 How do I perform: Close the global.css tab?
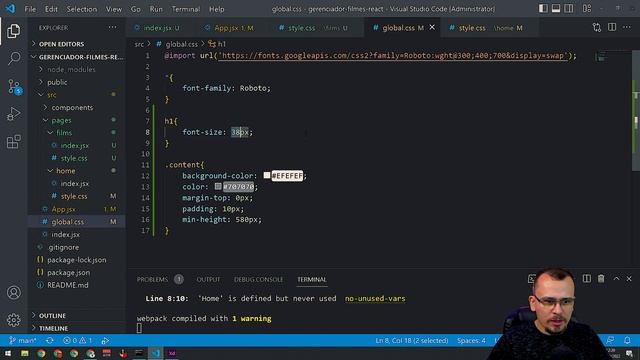point(432,27)
